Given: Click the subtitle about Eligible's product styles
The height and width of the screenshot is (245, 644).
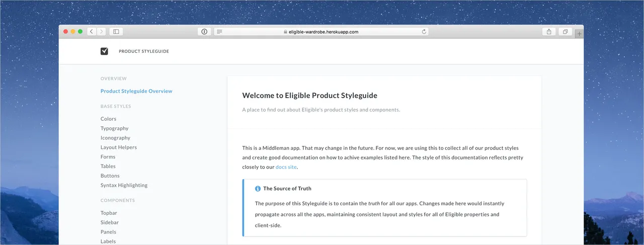Looking at the screenshot, I should (321, 110).
